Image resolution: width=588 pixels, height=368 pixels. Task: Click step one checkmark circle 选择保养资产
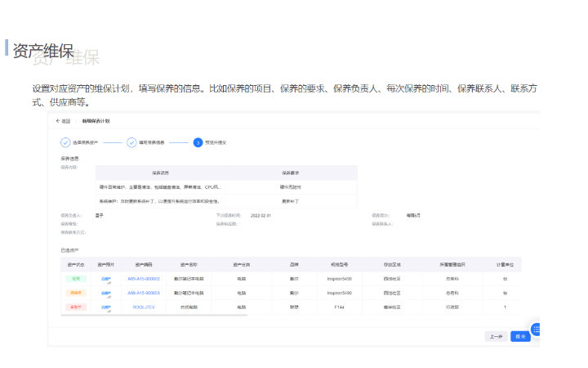pos(65,142)
